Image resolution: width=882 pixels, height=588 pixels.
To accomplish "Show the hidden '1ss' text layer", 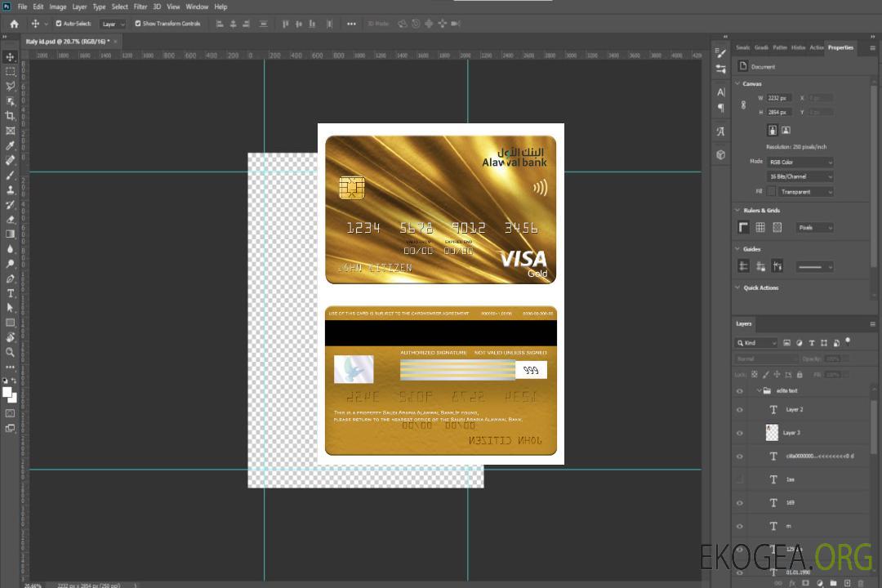I will (740, 480).
